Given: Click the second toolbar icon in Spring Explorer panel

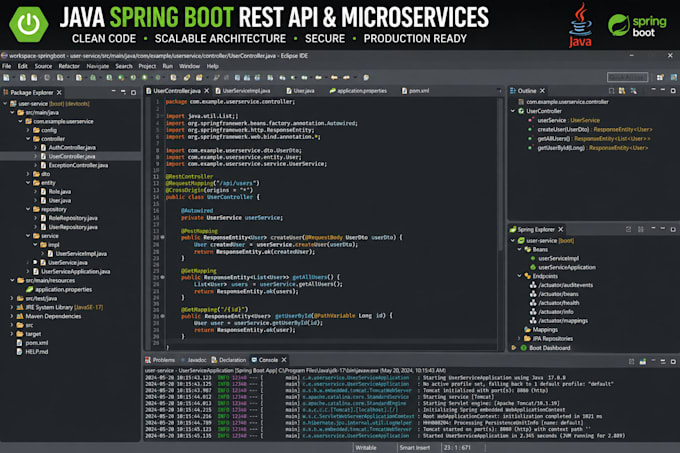Looking at the screenshot, I should pyautogui.click(x=641, y=229).
